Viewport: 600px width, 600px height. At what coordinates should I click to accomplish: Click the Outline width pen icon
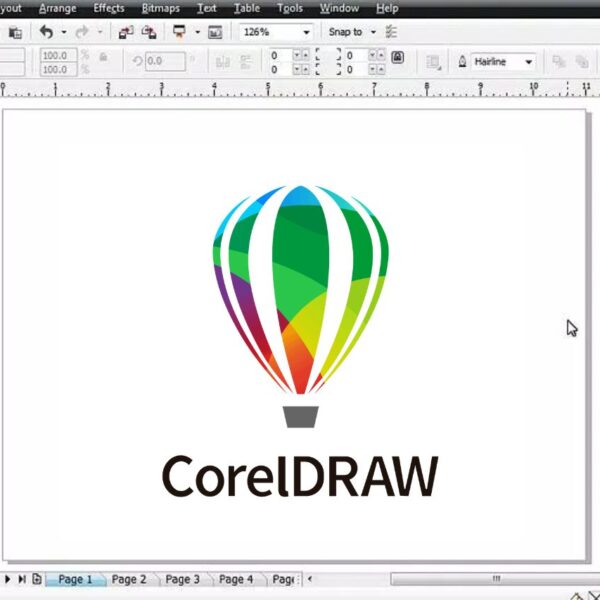pos(462,62)
